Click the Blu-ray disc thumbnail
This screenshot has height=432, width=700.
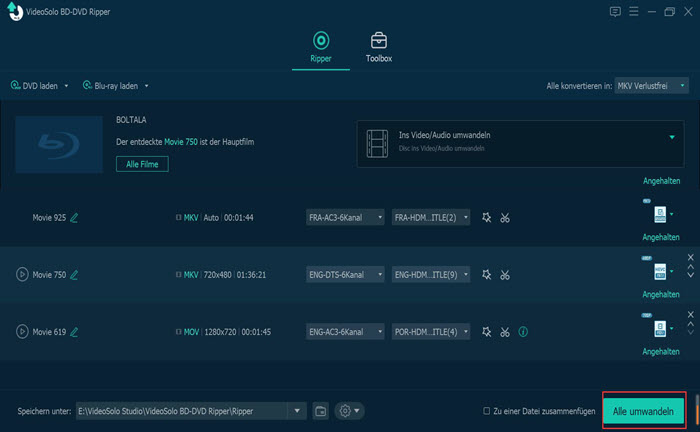point(60,145)
